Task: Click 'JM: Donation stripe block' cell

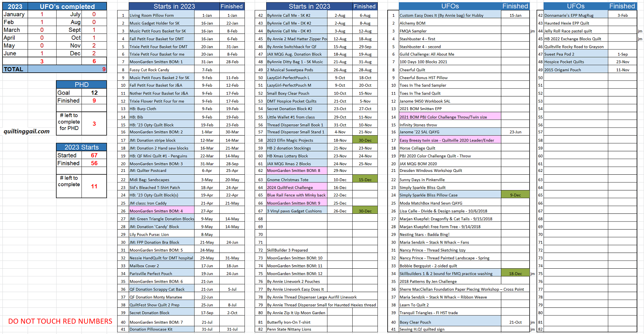Action: coord(162,140)
